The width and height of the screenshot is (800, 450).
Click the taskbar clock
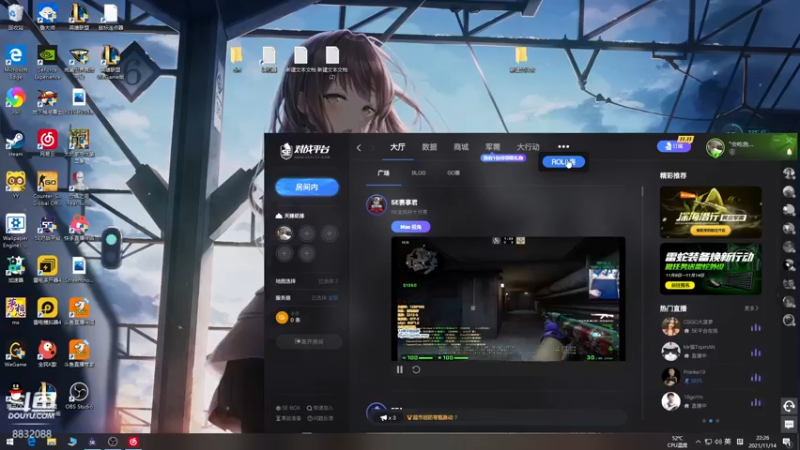tap(762, 442)
